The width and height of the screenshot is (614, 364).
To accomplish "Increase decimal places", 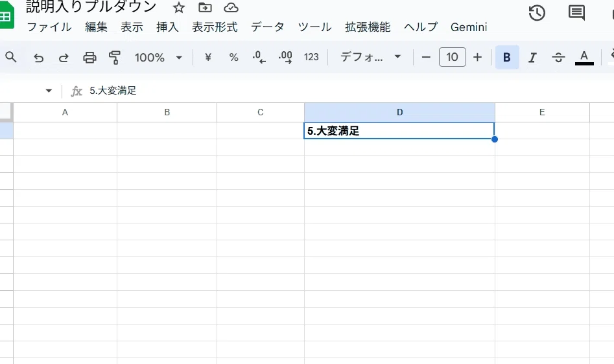I will (x=285, y=57).
